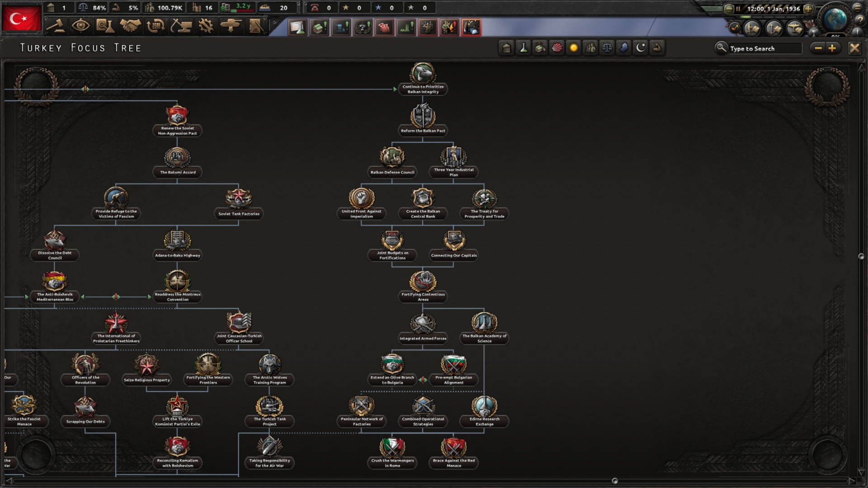This screenshot has height=488, width=868.
Task: Open Intelligence Agency eye icon
Action: (80, 26)
